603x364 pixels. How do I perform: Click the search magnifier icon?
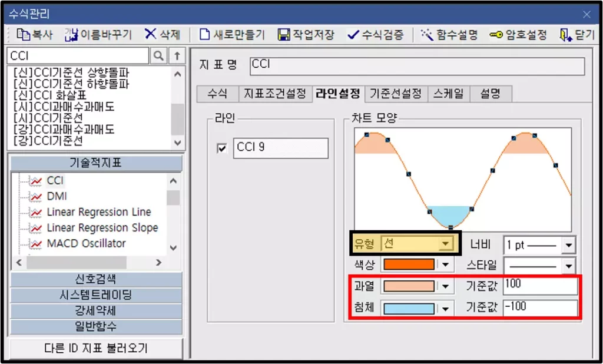pyautogui.click(x=158, y=56)
